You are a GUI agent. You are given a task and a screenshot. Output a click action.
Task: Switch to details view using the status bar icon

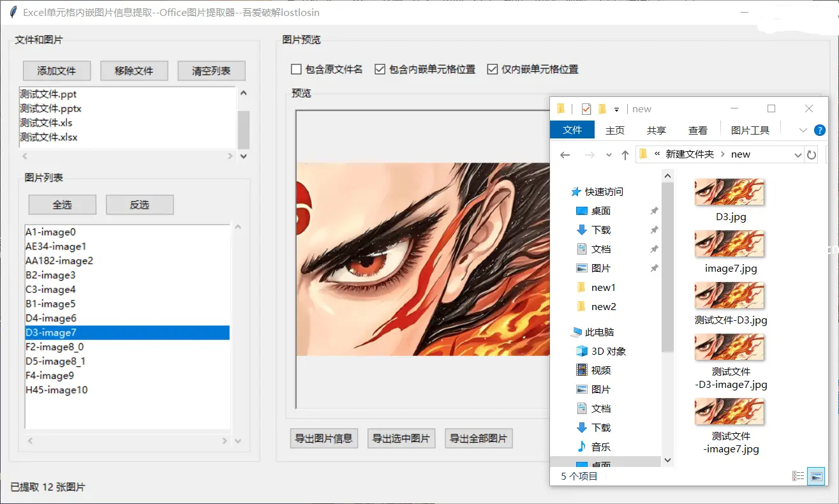point(798,476)
